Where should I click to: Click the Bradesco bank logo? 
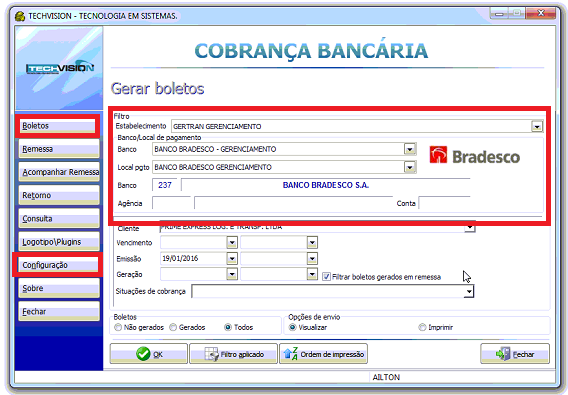[x=475, y=156]
